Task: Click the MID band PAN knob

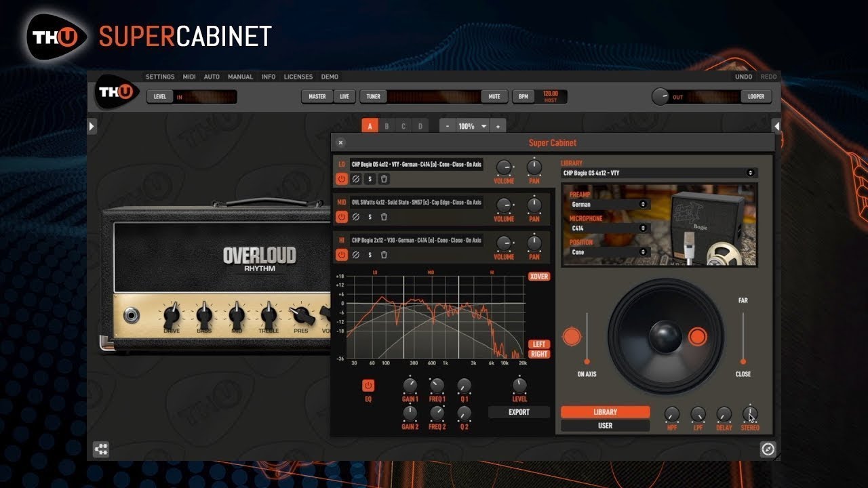Action: (x=534, y=205)
